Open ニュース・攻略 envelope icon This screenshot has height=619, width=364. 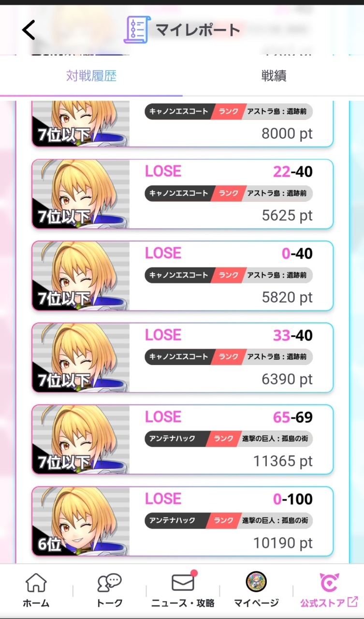183,582
